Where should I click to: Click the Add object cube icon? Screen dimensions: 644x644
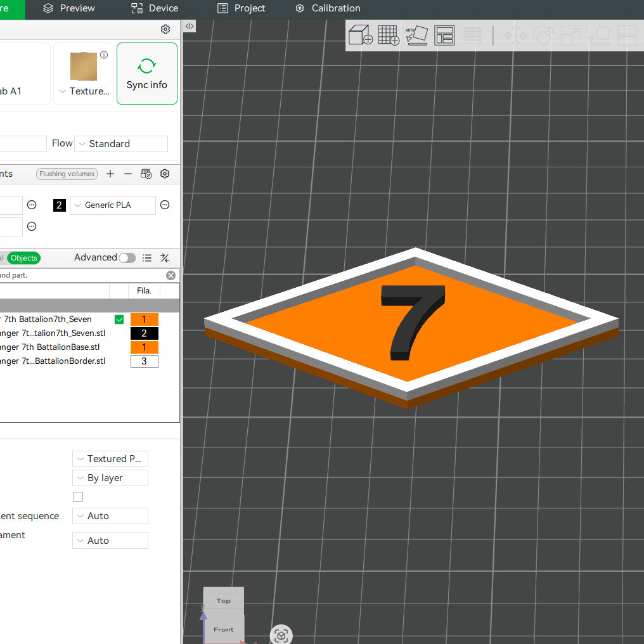click(361, 35)
